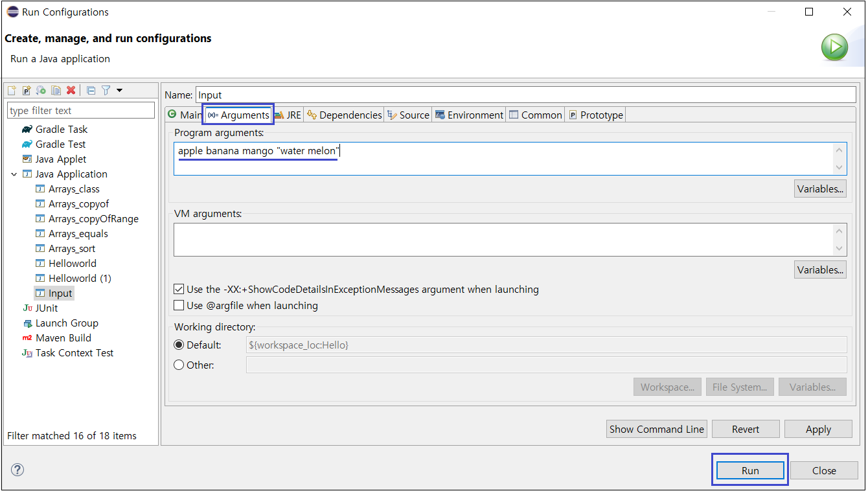Click the Arrays_class configuration icon
Image resolution: width=868 pixels, height=493 pixels.
click(40, 189)
